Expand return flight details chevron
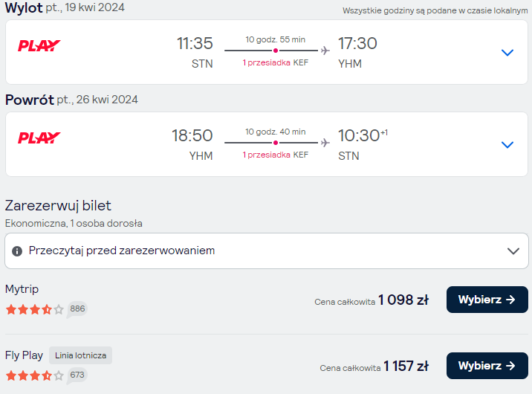532x394 pixels. [x=507, y=145]
